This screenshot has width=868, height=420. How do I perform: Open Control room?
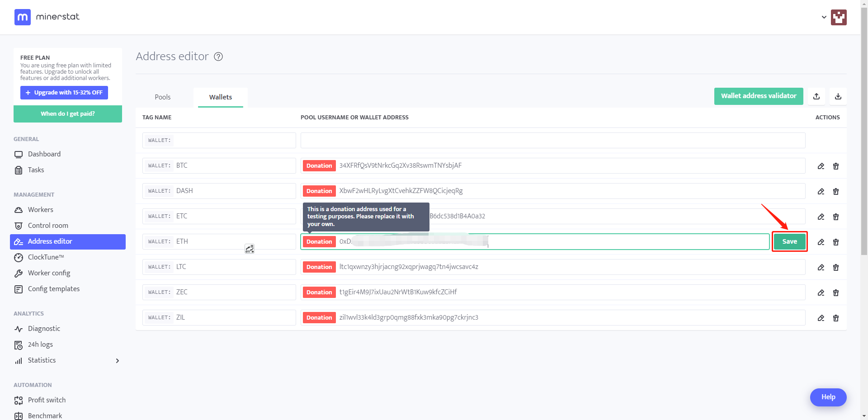click(48, 226)
